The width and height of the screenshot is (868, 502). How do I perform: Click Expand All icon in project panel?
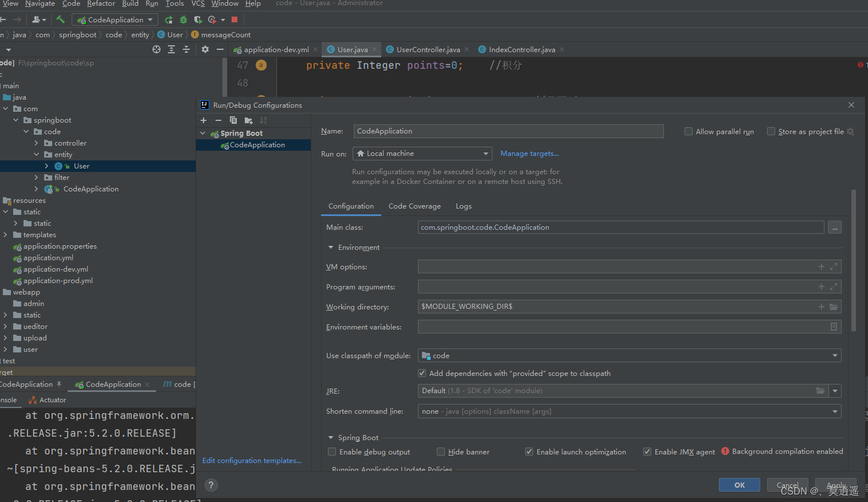[x=171, y=50]
